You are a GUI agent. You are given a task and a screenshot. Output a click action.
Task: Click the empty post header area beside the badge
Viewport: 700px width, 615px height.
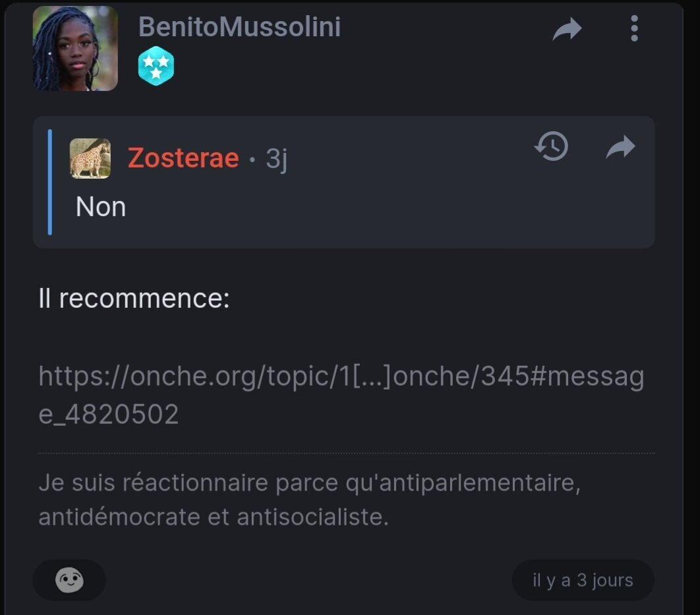pyautogui.click(x=357, y=67)
